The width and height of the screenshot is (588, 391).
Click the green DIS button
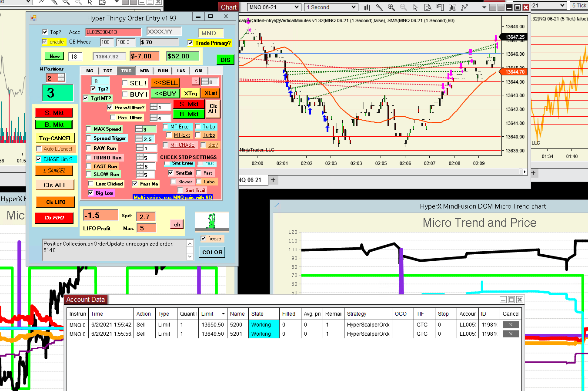pyautogui.click(x=225, y=60)
